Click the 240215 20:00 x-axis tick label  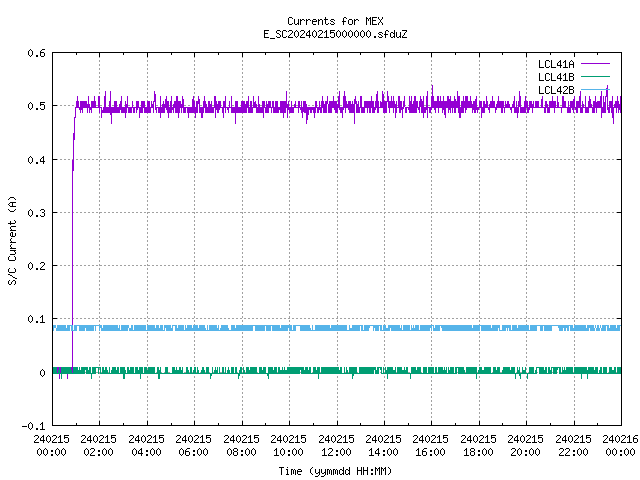click(x=525, y=445)
